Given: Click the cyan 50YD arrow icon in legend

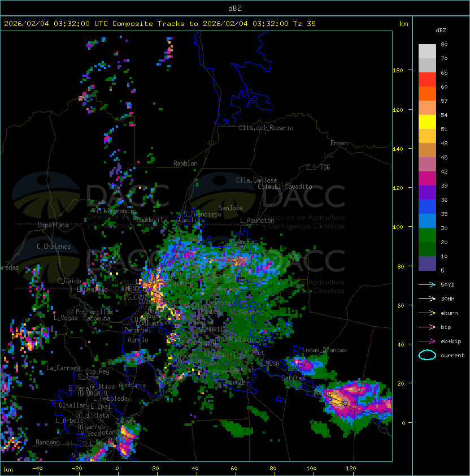Looking at the screenshot, I should tap(427, 284).
